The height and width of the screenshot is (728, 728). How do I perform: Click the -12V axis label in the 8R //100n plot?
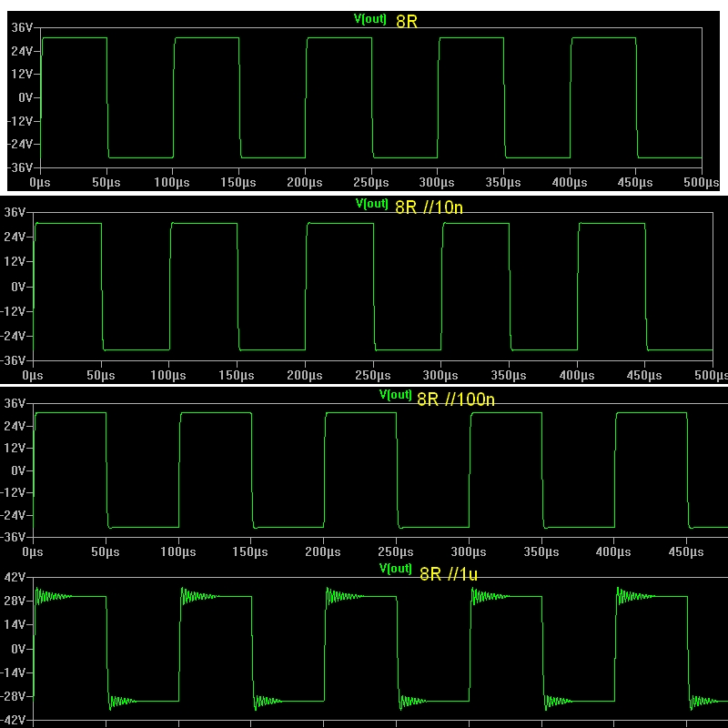click(x=13, y=492)
